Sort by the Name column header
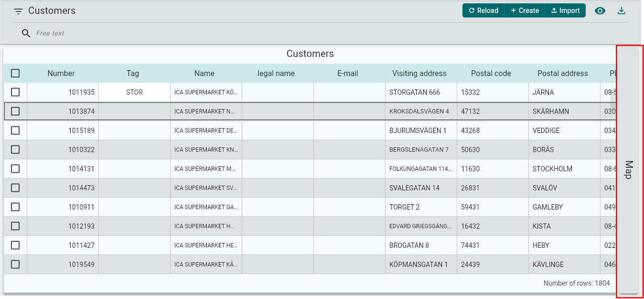 coord(204,73)
